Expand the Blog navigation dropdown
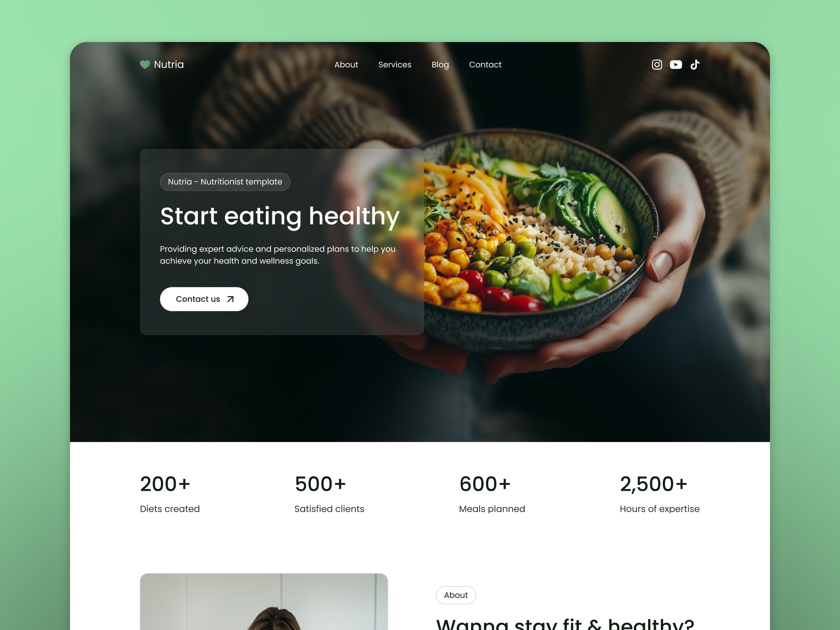This screenshot has width=840, height=630. click(x=440, y=64)
